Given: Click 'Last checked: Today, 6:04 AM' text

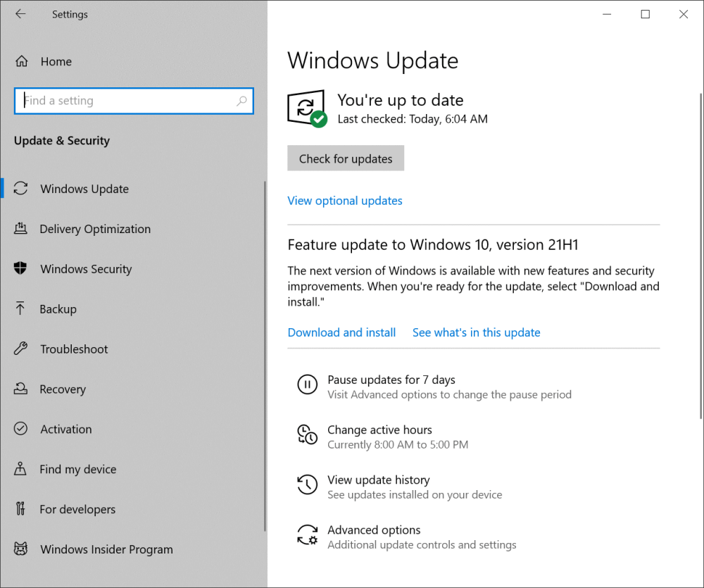Looking at the screenshot, I should [413, 119].
